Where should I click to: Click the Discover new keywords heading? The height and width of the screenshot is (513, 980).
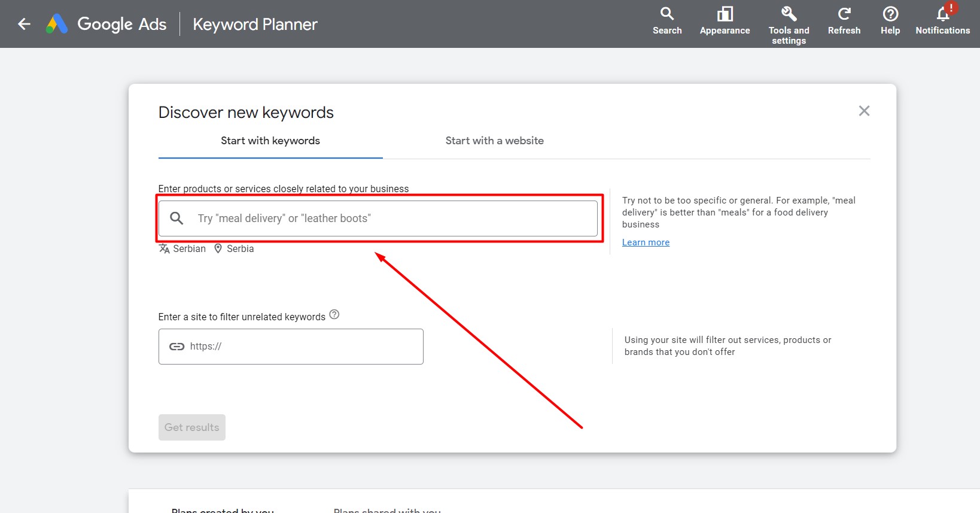pyautogui.click(x=246, y=113)
